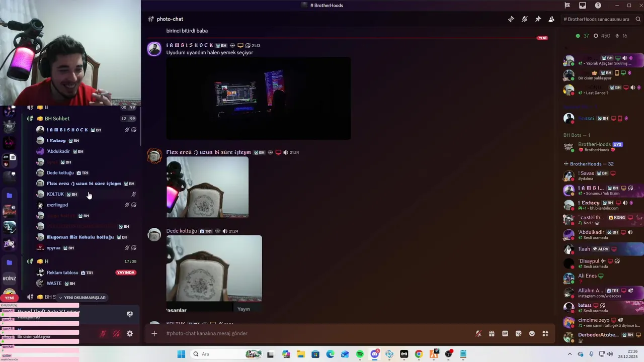Image resolution: width=644 pixels, height=362 pixels.
Task: Open !laah in member list
Action: [603, 249]
